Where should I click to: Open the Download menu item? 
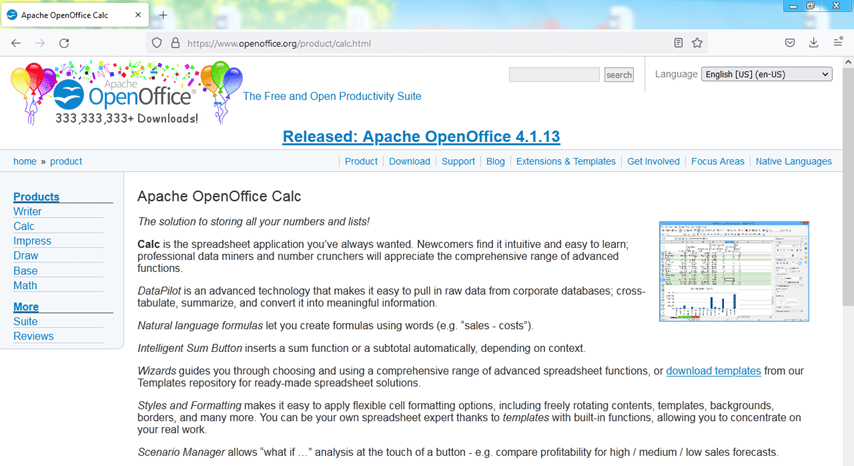[x=409, y=161]
